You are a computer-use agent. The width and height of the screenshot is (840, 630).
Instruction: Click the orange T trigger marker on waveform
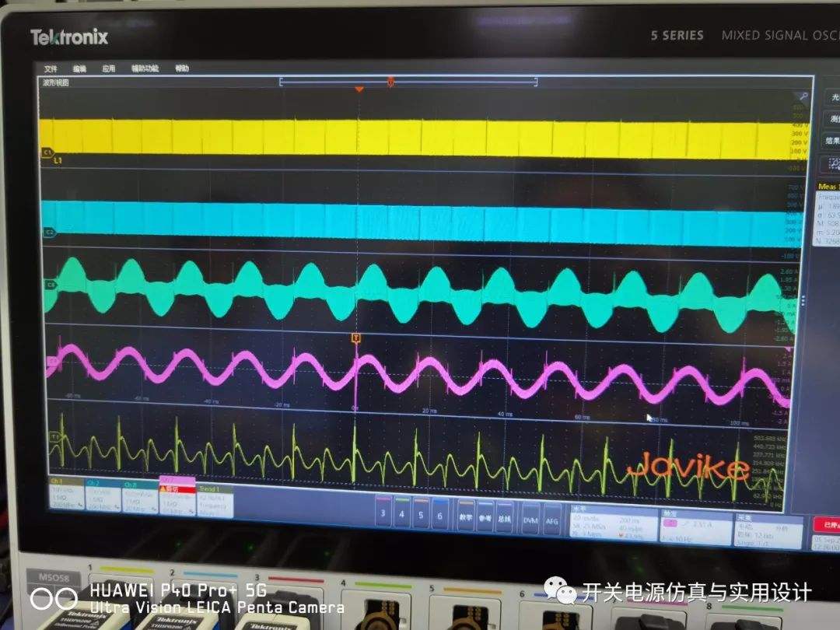tap(355, 338)
